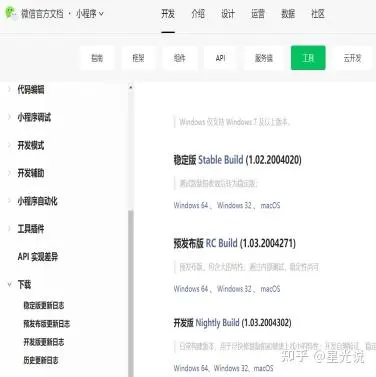Collapse the 下载 sidebar section
Image resolution: width=376 pixels, height=377 pixels.
pos(24,285)
